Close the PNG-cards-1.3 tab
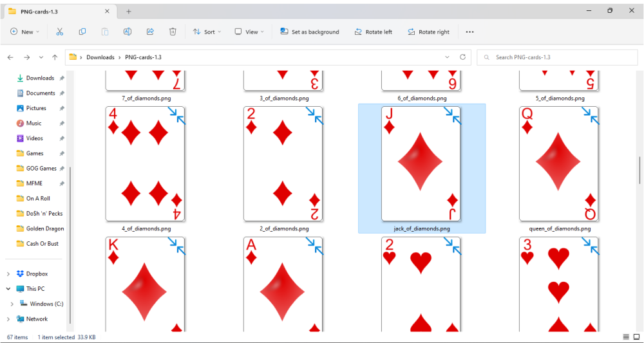Image resolution: width=644 pixels, height=343 pixels. (107, 12)
